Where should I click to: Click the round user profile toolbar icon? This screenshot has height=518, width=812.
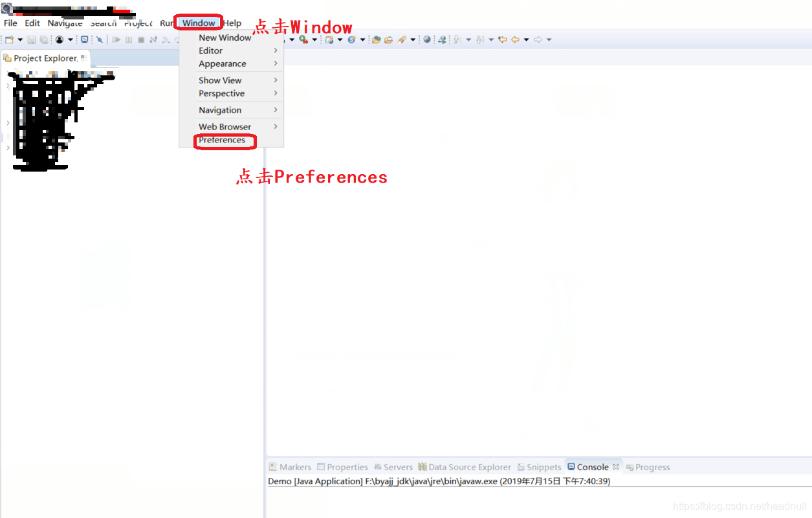[60, 39]
